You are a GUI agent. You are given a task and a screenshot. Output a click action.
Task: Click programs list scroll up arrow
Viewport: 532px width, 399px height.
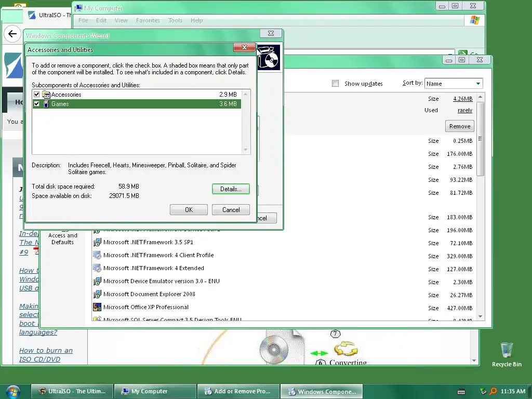pyautogui.click(x=480, y=97)
